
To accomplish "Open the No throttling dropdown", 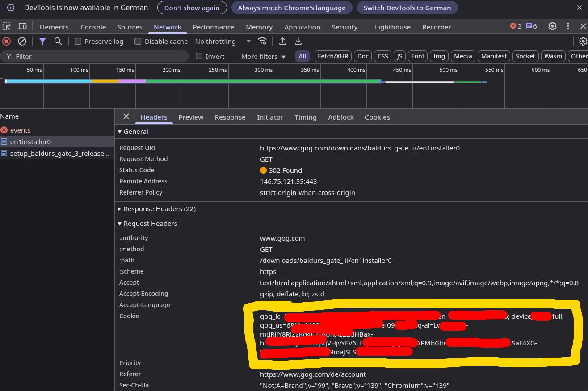I will click(223, 41).
